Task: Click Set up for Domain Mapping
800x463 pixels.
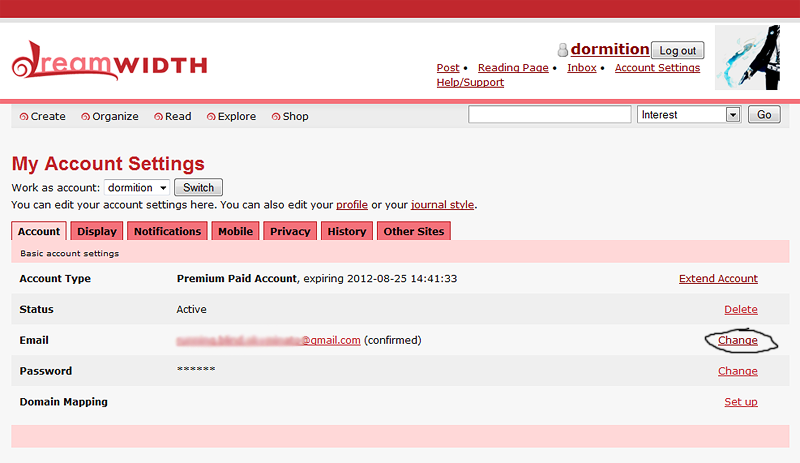Action: coord(740,402)
